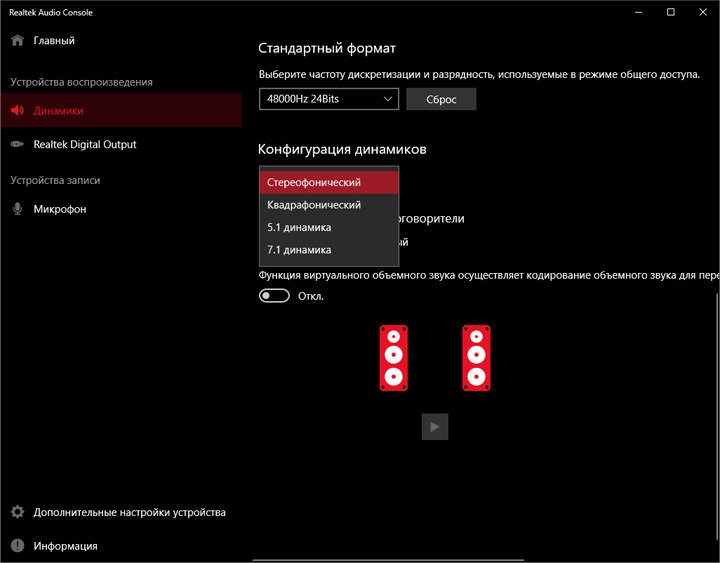
Task: Click the exclamation info icon
Action: click(x=17, y=546)
